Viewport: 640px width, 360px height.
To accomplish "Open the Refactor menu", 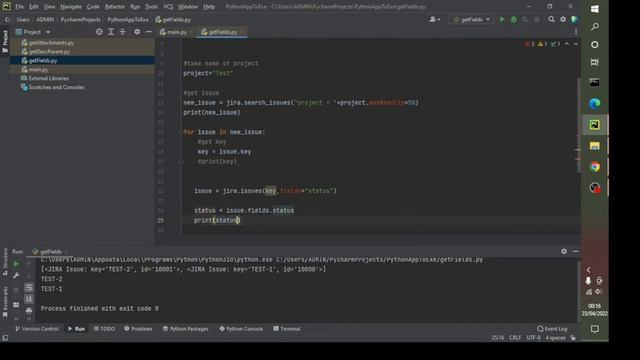I will (115, 7).
